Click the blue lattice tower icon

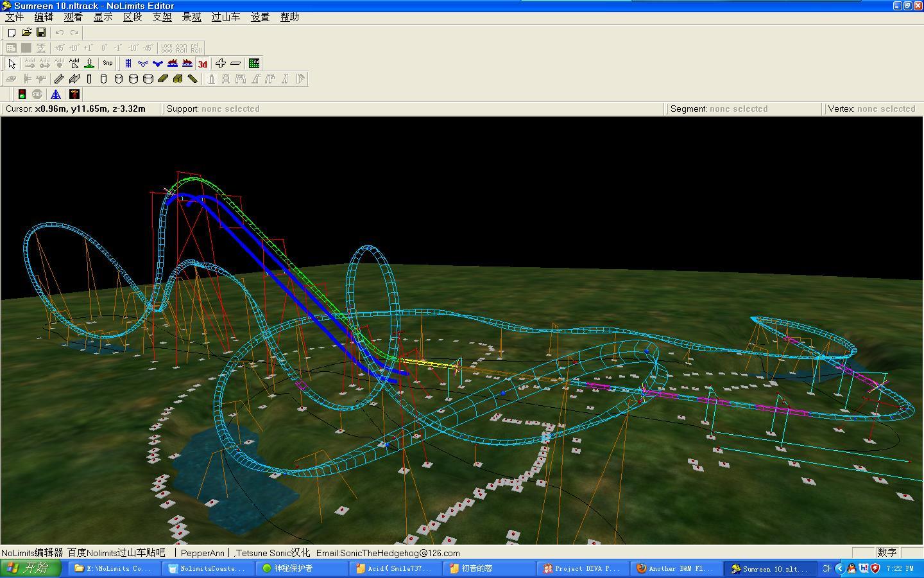(56, 94)
